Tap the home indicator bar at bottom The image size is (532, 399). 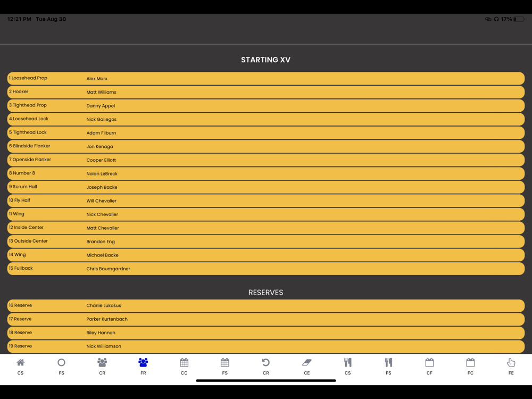(265, 381)
